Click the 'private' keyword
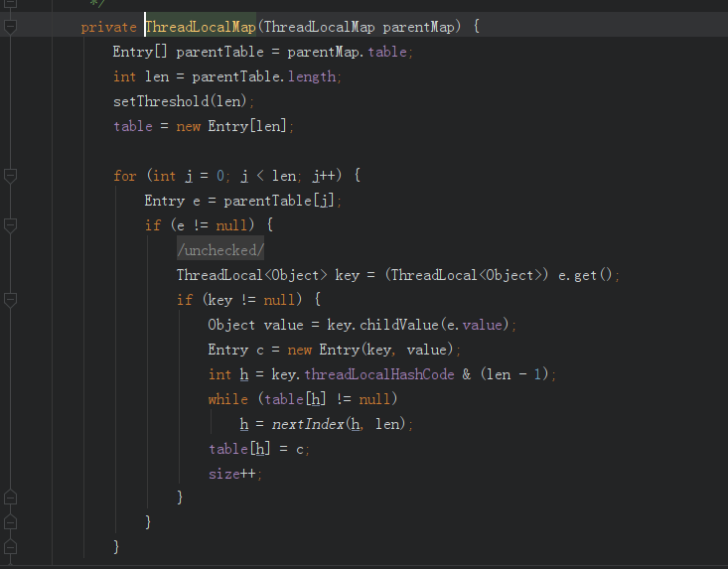The width and height of the screenshot is (728, 569). (108, 28)
